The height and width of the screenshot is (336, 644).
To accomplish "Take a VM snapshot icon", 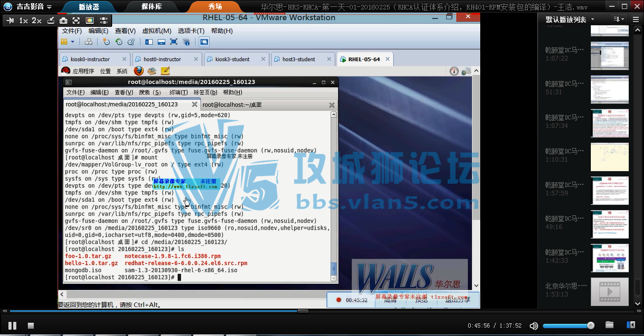I will [106, 42].
